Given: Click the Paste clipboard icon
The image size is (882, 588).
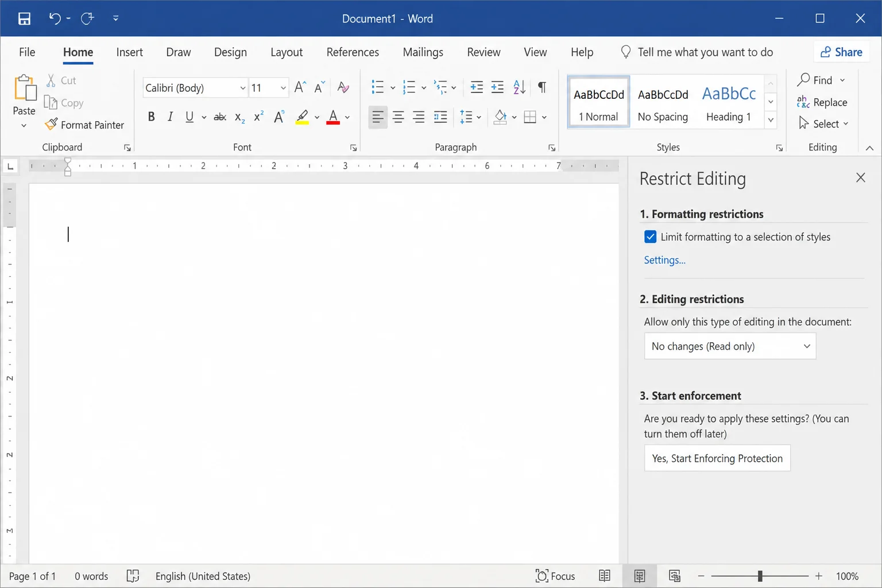Looking at the screenshot, I should pos(24,88).
